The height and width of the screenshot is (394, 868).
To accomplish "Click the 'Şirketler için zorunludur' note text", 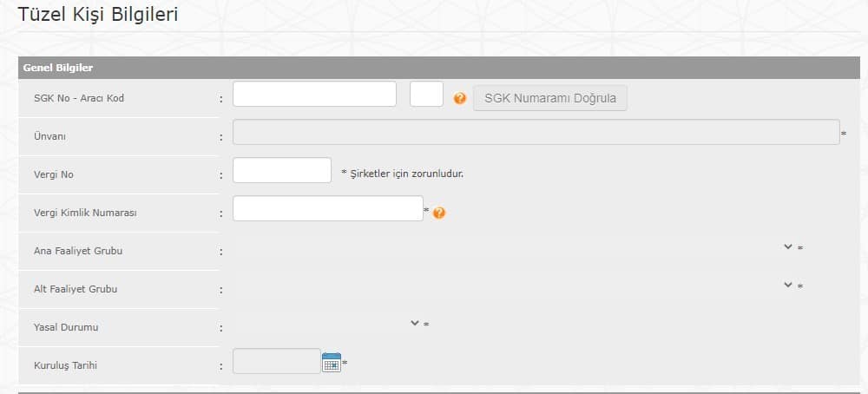I will [403, 174].
